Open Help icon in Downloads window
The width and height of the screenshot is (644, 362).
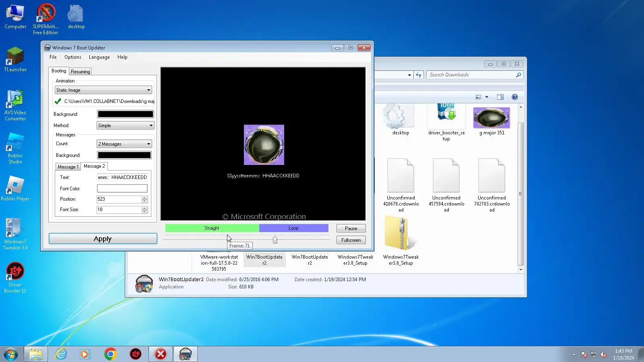pyautogui.click(x=514, y=97)
